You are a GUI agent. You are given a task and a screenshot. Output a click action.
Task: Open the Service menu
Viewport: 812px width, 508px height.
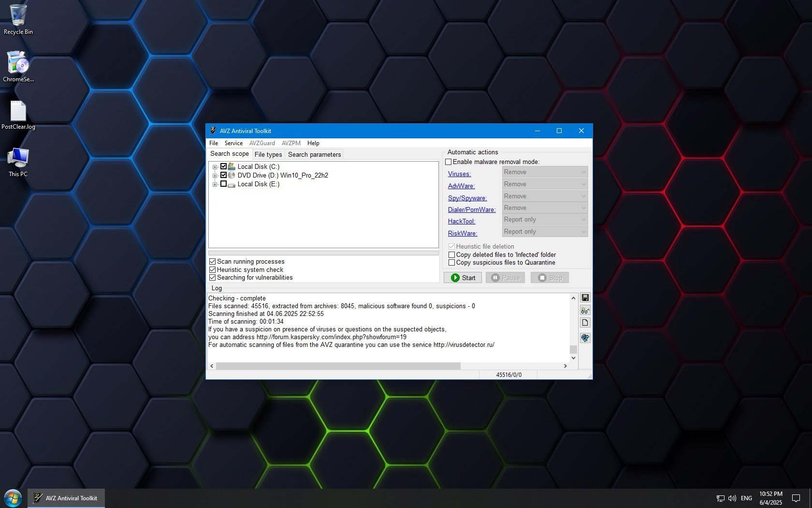[233, 143]
